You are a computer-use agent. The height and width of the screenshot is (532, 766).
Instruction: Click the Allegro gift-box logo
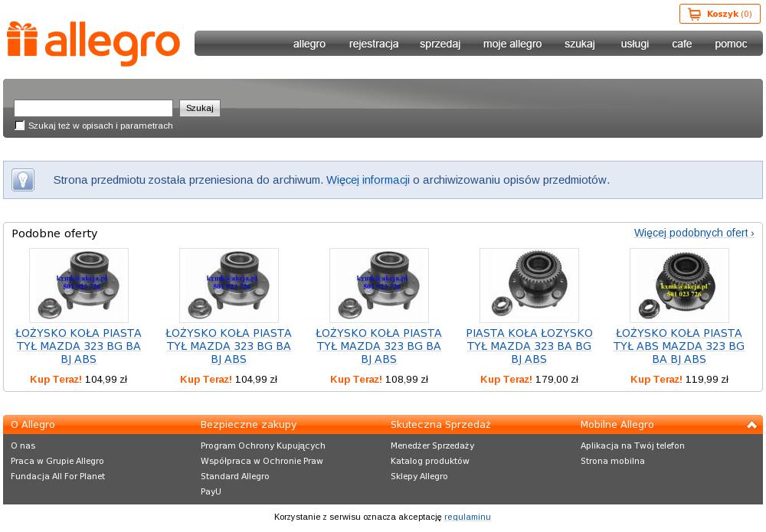(93, 44)
